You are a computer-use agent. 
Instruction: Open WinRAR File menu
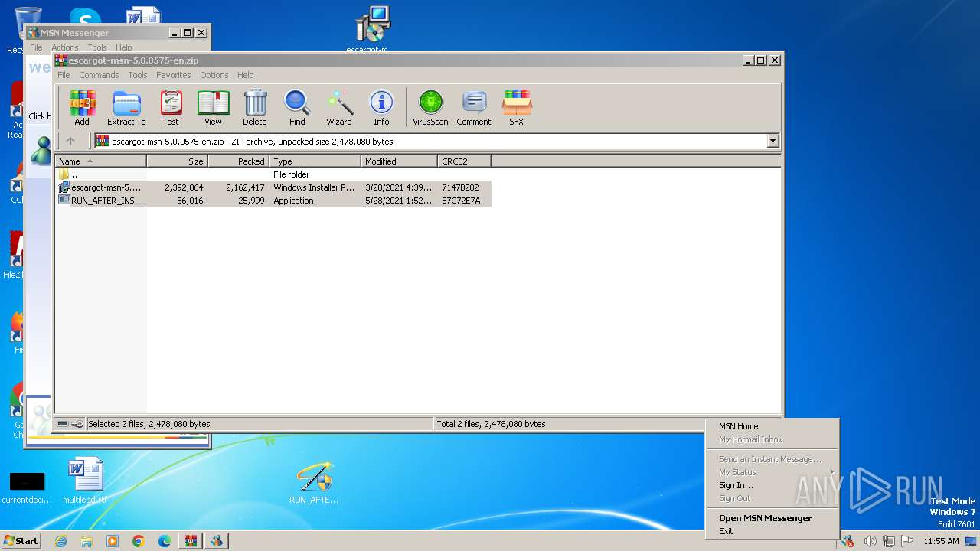(64, 75)
